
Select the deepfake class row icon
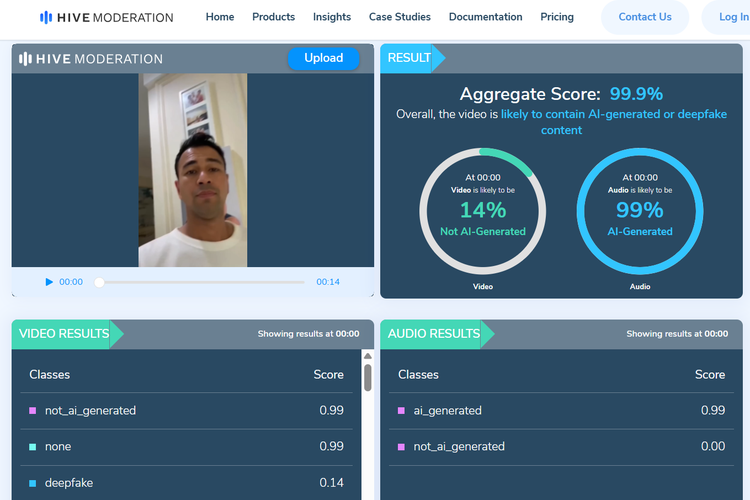[x=33, y=483]
